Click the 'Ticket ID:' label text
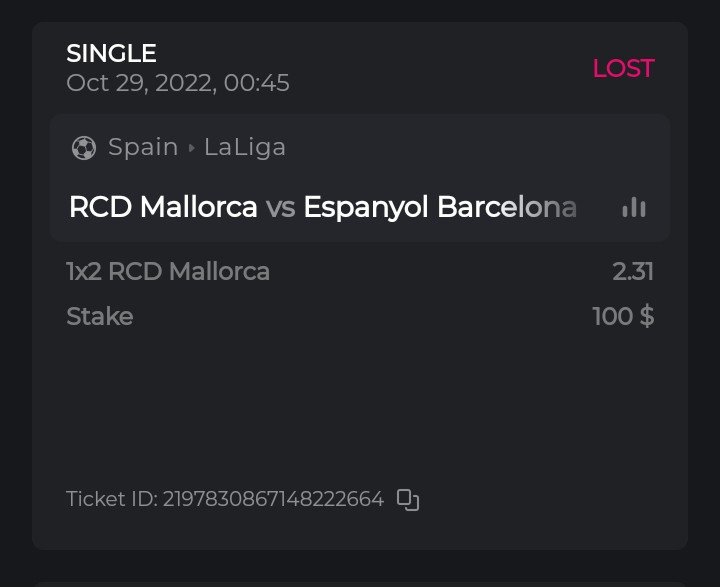The width and height of the screenshot is (720, 587). click(x=111, y=499)
